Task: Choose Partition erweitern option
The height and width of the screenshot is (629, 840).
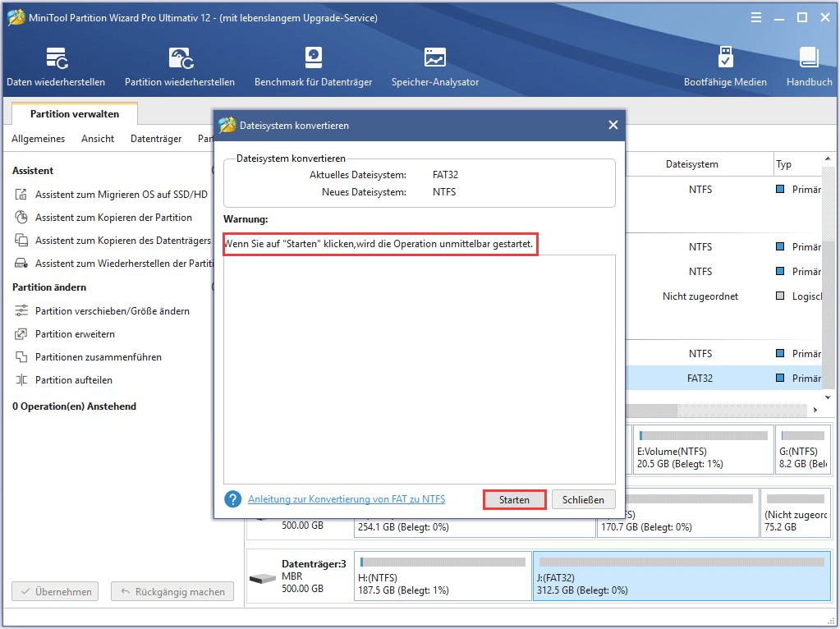Action: tap(75, 334)
